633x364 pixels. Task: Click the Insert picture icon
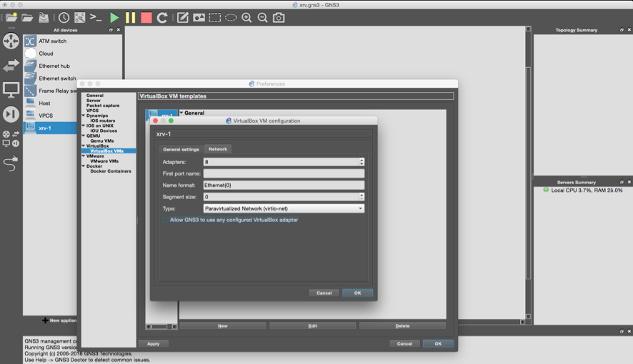199,17
